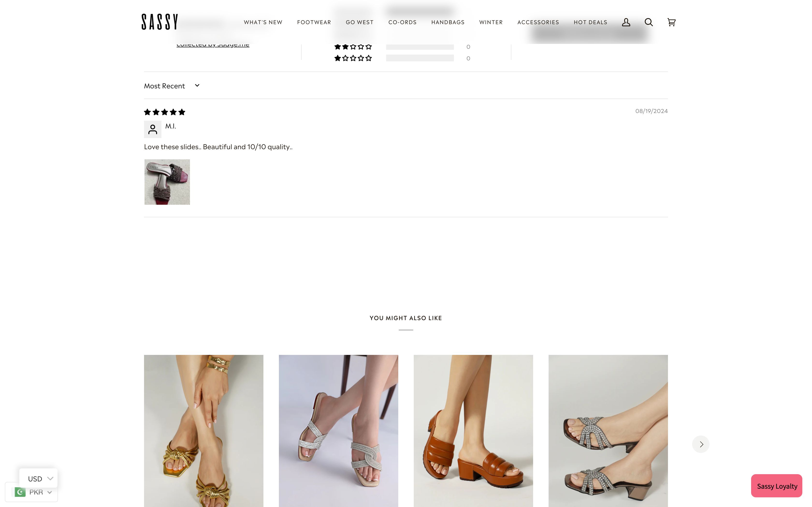Open the gold knotted sandal product
The image size is (812, 507).
203,431
